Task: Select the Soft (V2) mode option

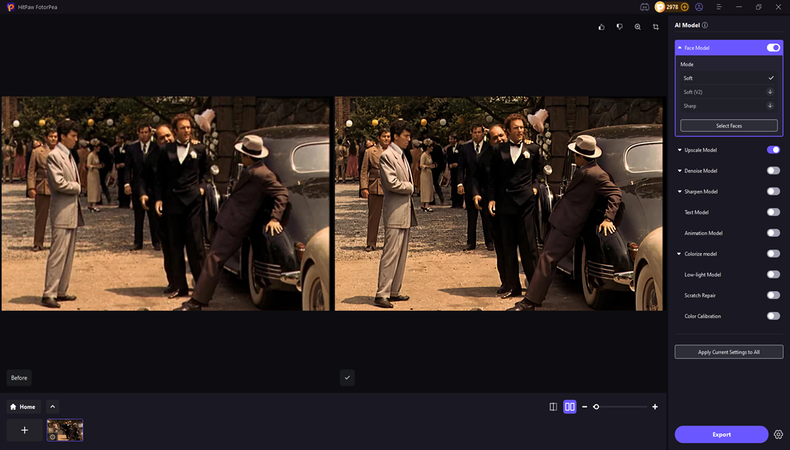Action: [729, 92]
